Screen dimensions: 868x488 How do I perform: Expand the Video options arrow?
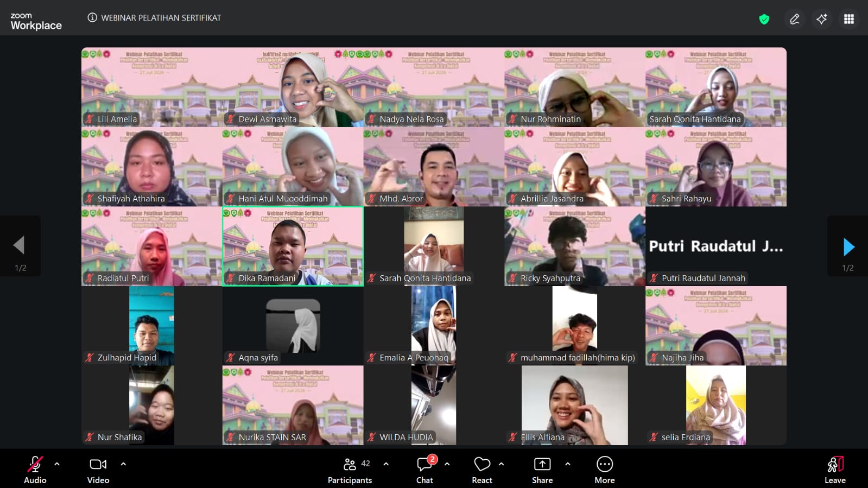click(x=123, y=464)
